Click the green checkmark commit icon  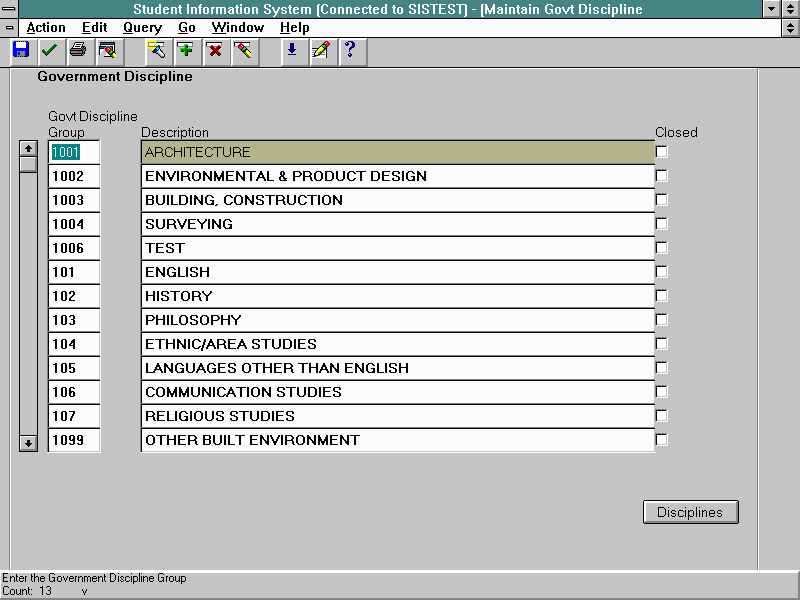tap(49, 50)
